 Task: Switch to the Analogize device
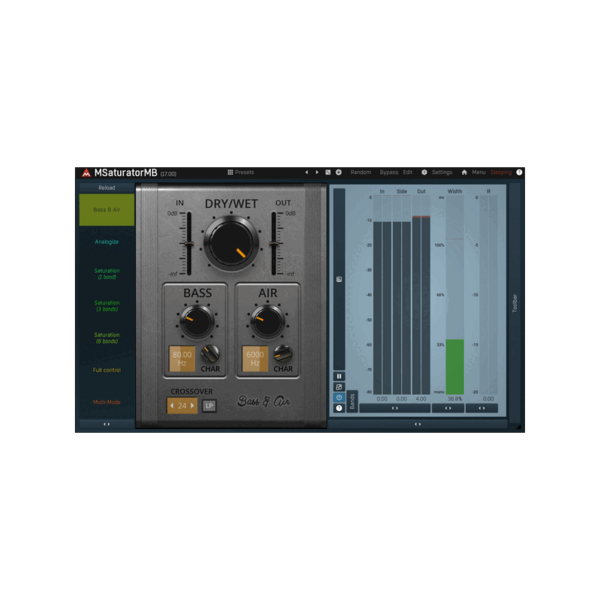(x=107, y=242)
